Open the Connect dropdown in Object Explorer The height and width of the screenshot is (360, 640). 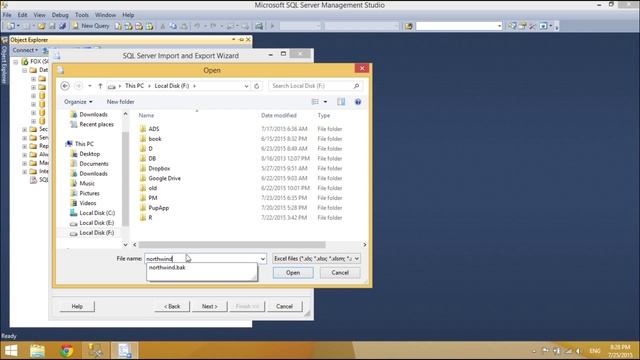click(25, 50)
